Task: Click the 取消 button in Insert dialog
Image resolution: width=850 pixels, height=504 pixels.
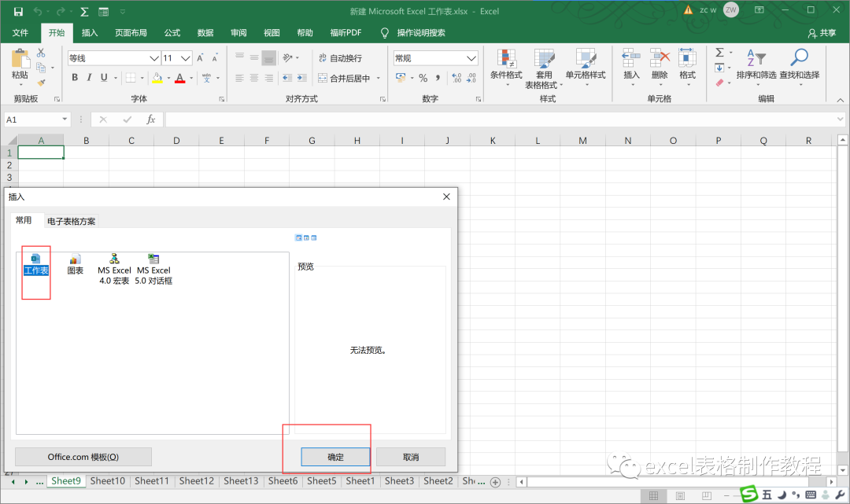Action: pos(411,457)
